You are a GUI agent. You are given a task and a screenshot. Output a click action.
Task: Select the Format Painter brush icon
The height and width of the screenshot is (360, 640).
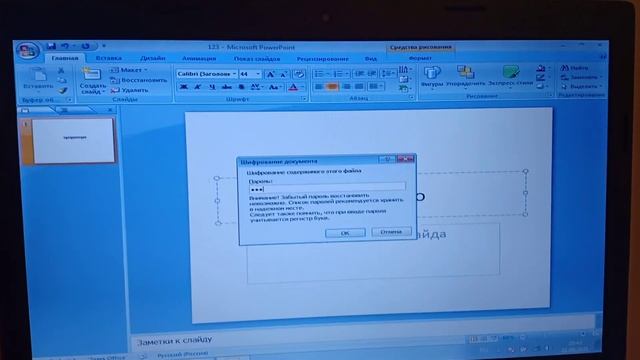62,91
